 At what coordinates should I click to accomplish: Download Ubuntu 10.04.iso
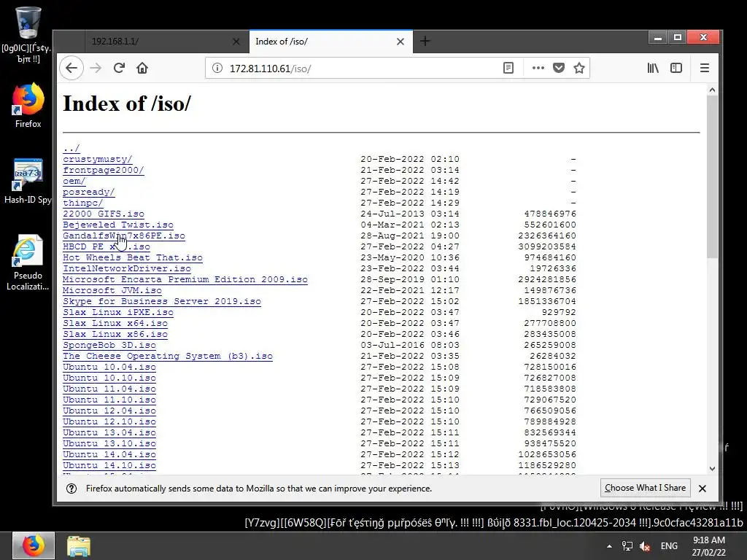pyautogui.click(x=109, y=367)
